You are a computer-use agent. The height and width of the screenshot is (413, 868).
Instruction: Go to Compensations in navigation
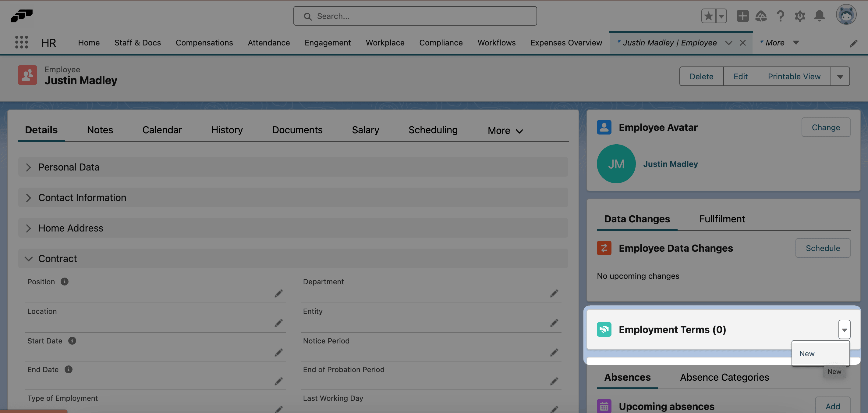pos(204,42)
